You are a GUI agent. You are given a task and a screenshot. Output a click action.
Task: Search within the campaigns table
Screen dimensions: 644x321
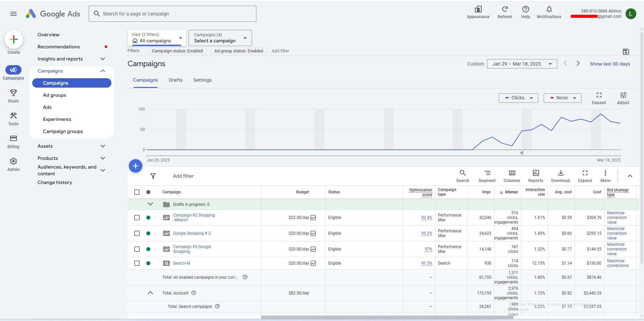(x=462, y=176)
